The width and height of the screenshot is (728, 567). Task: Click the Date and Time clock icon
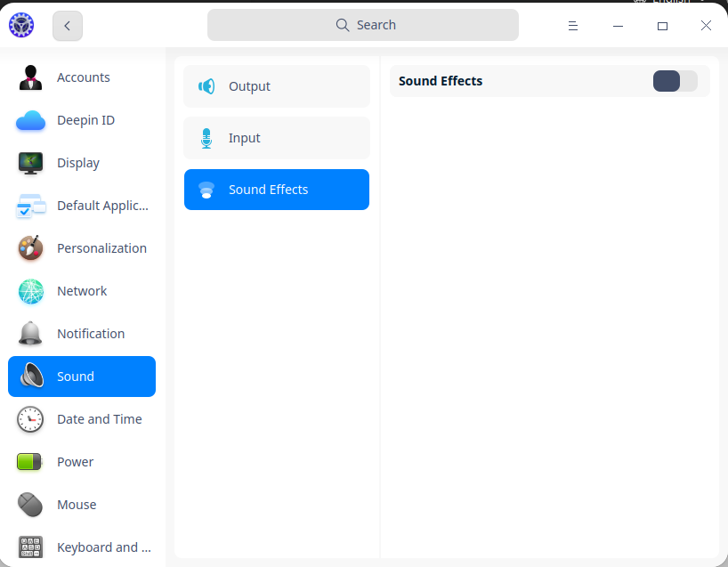point(30,419)
